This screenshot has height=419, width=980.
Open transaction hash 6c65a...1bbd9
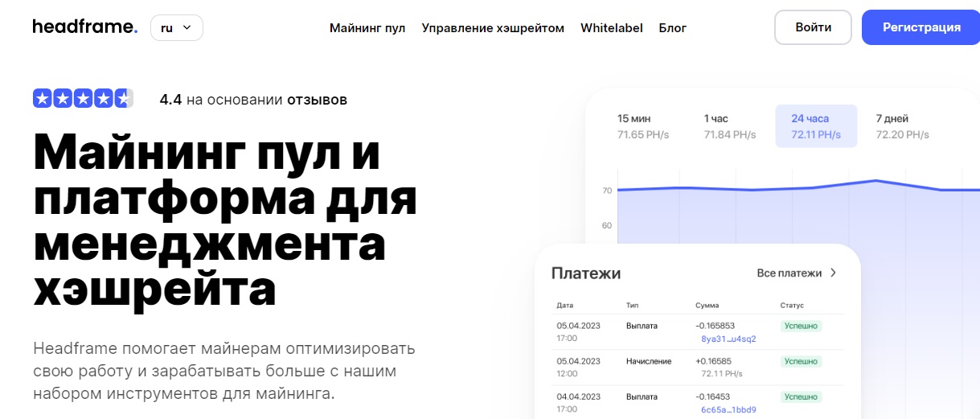[x=728, y=409]
